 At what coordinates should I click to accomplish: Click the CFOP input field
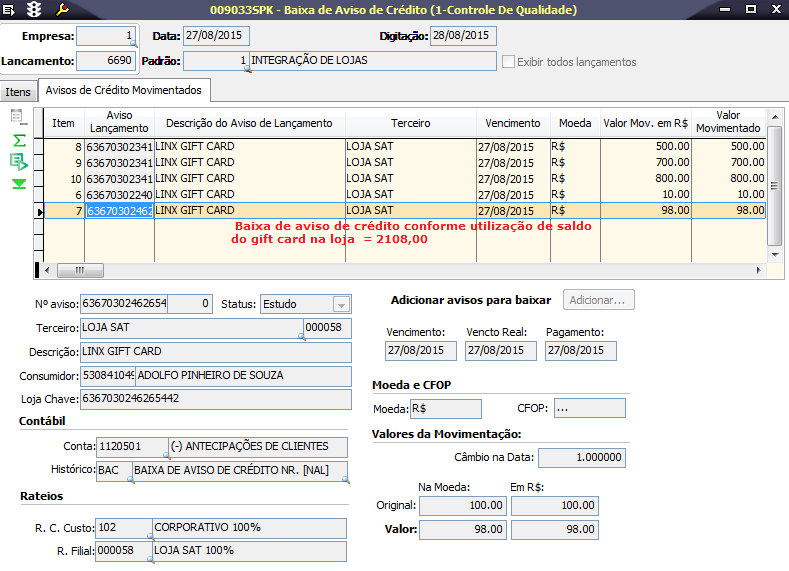589,408
